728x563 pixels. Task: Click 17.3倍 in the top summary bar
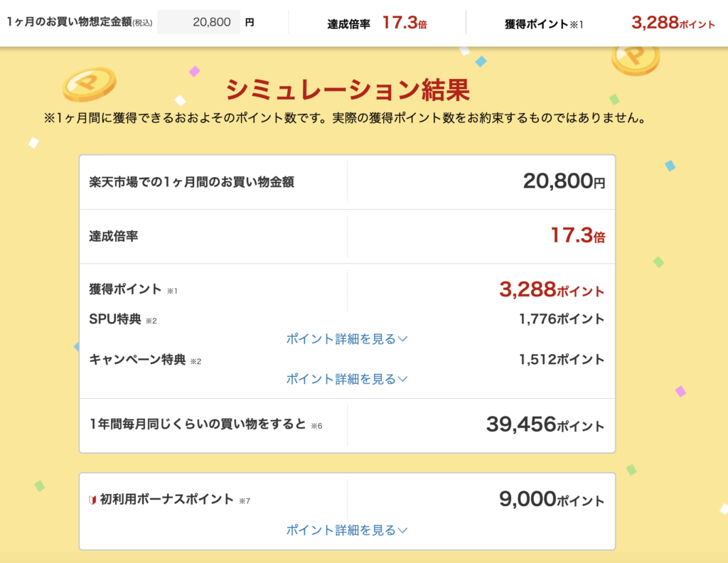(404, 23)
